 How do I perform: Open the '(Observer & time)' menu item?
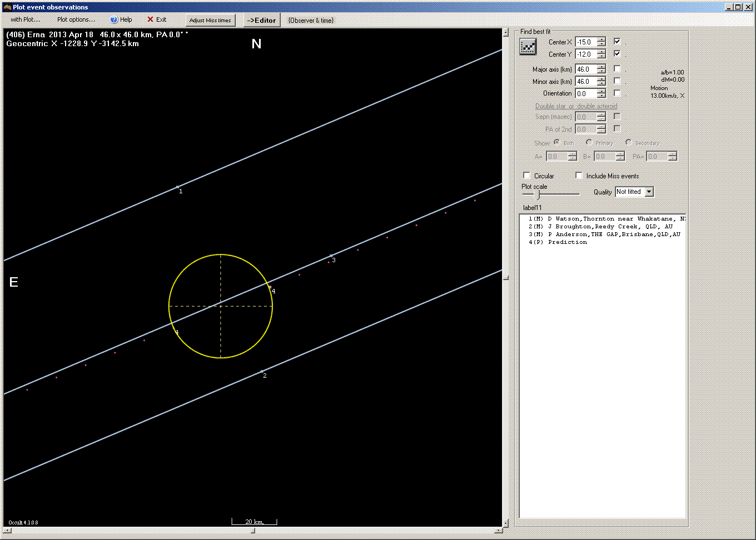click(311, 20)
